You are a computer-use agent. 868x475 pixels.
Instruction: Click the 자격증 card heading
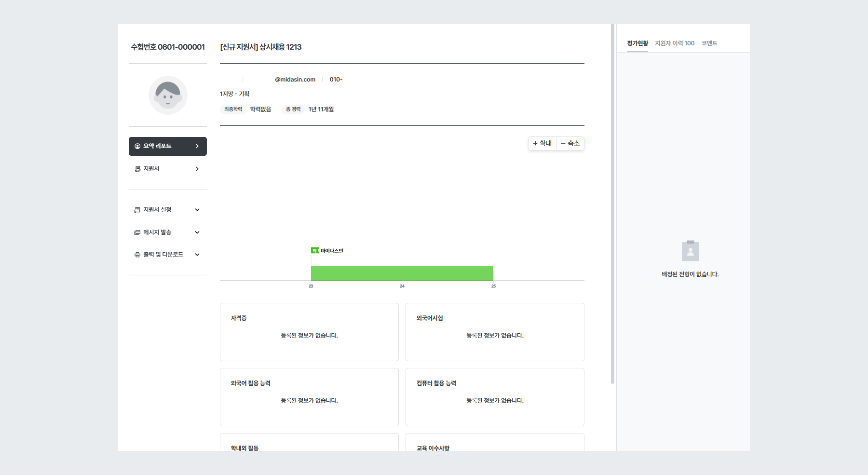[239, 318]
